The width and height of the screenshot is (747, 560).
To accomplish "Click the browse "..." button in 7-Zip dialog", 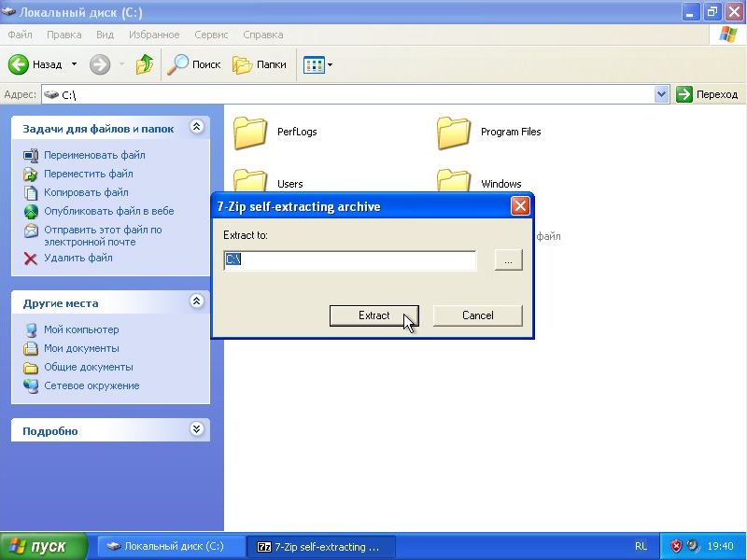I will (x=508, y=260).
